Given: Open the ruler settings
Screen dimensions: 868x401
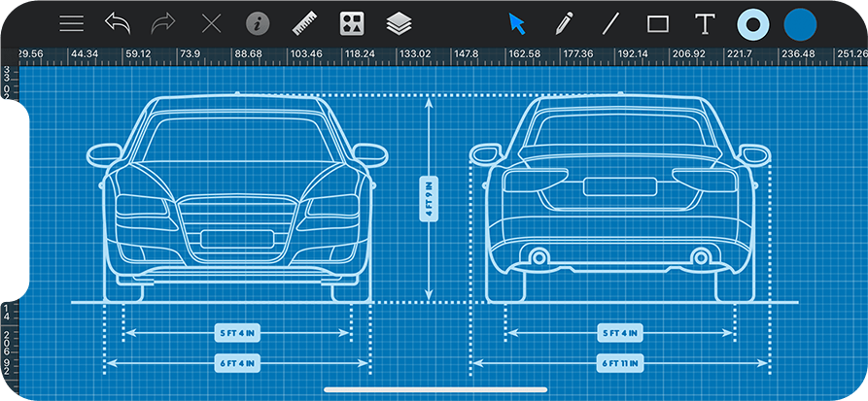Looking at the screenshot, I should click(304, 24).
